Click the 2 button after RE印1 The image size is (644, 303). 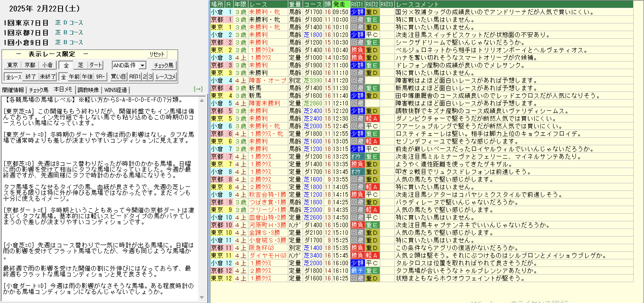[145, 77]
